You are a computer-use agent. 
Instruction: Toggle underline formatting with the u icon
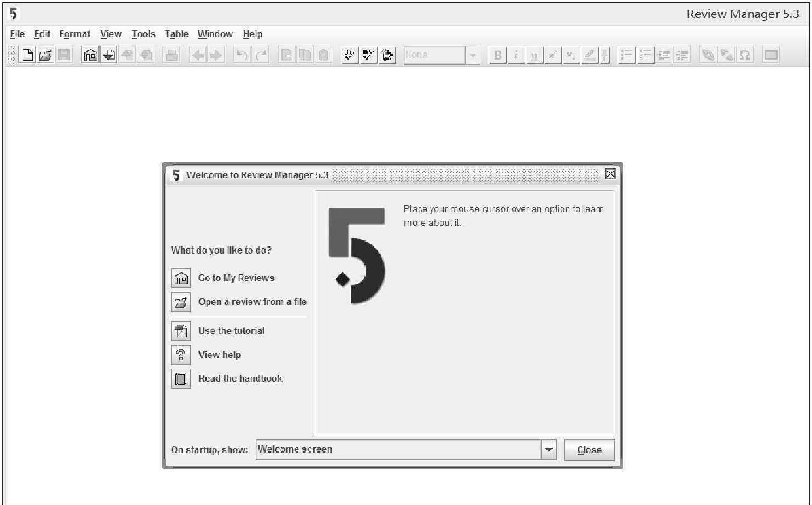534,55
